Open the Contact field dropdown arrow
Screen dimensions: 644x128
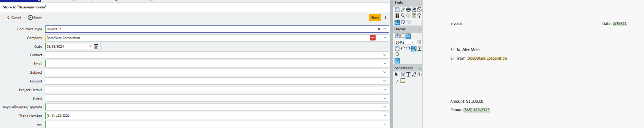point(385,55)
